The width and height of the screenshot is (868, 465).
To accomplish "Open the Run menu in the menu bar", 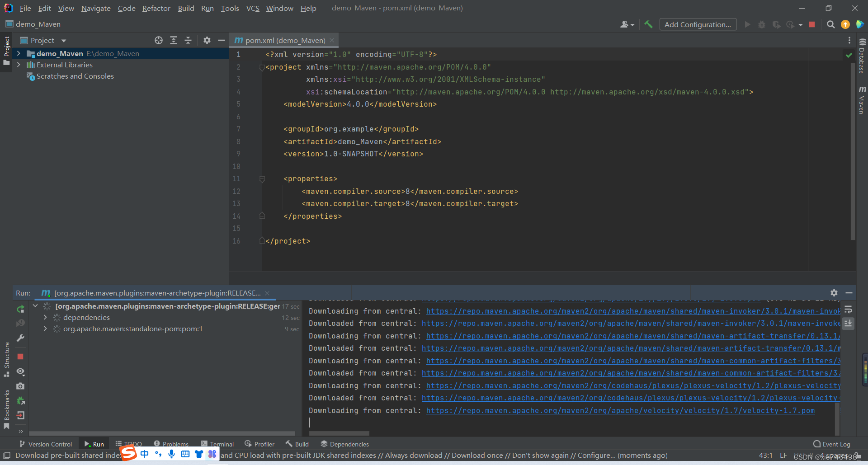I will (207, 8).
